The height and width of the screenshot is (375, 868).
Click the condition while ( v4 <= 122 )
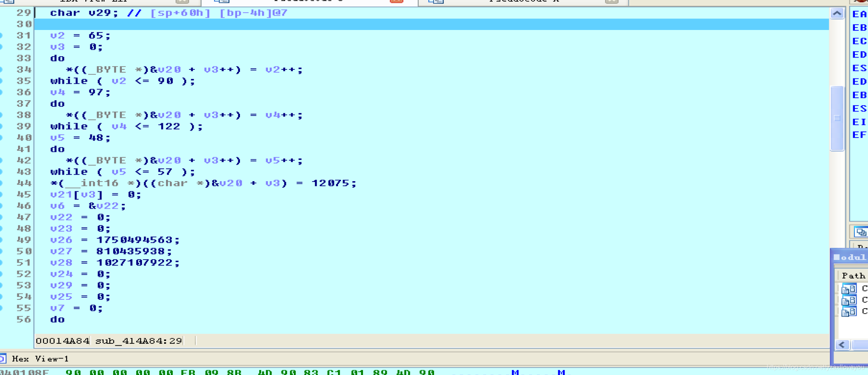126,127
